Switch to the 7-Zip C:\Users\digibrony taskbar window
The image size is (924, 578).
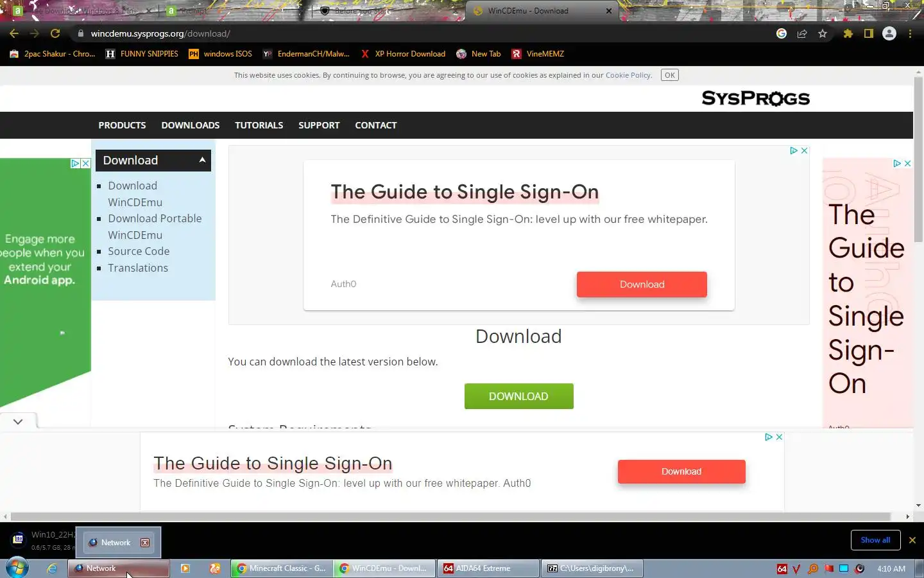591,568
